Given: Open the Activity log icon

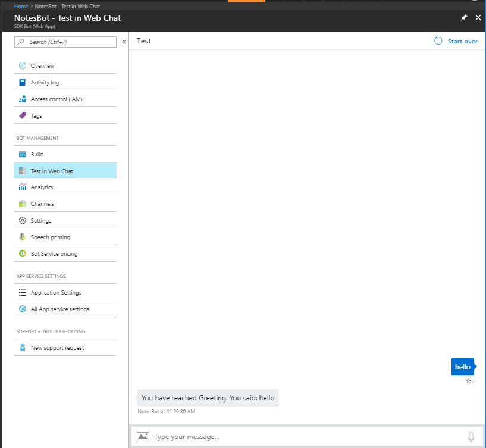Looking at the screenshot, I should pyautogui.click(x=21, y=82).
